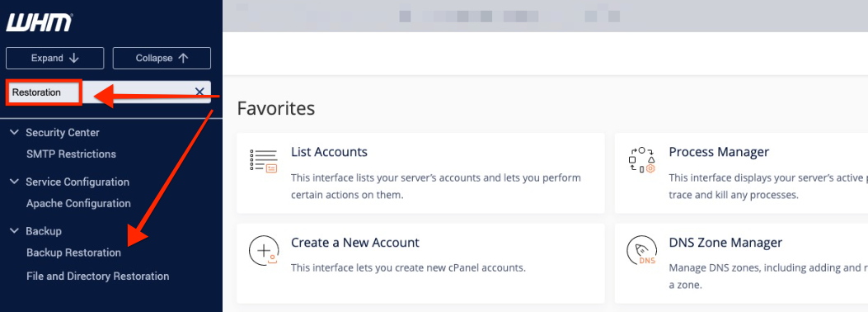Collapse the Security Center section
Screen dimensions: 868x312
point(14,132)
